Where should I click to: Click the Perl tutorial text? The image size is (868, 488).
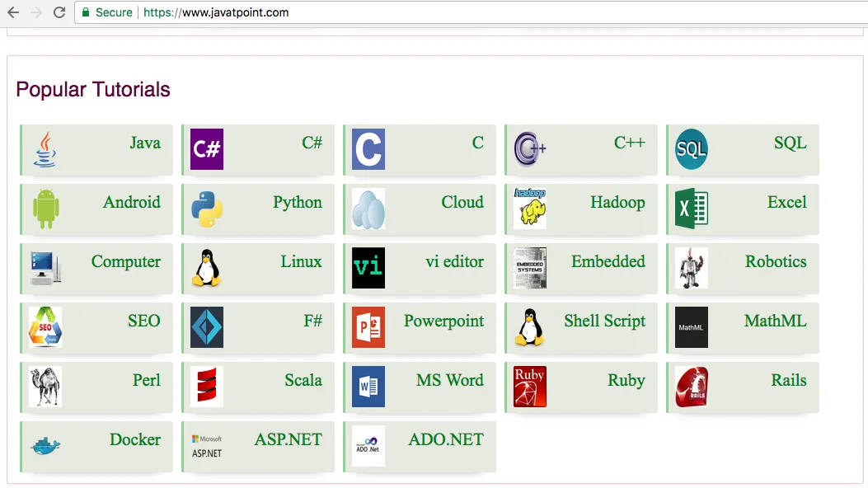coord(146,379)
